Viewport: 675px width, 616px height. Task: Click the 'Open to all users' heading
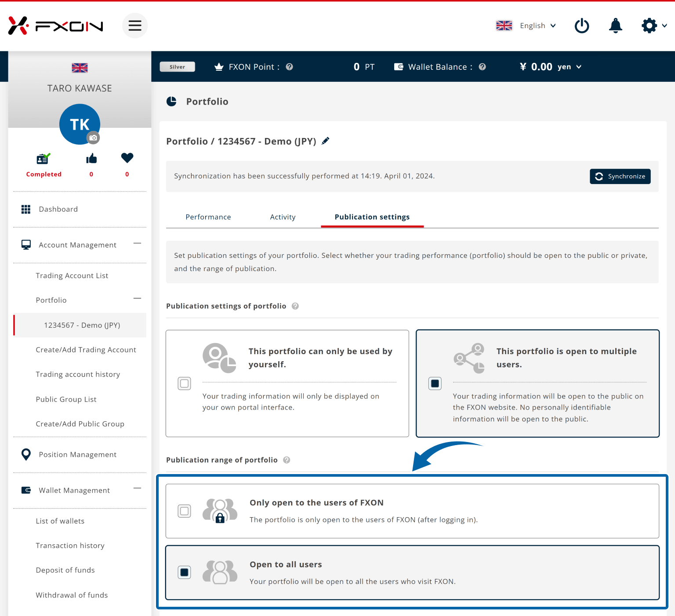(286, 565)
